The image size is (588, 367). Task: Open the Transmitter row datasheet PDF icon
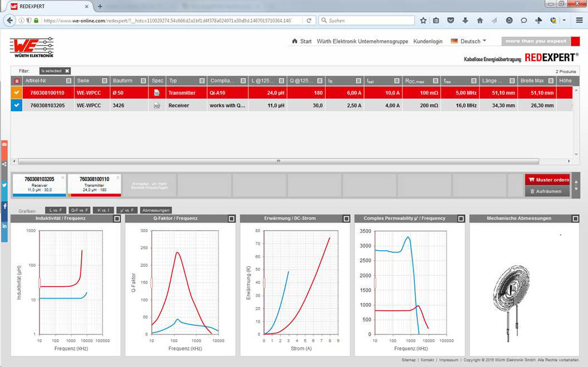157,93
